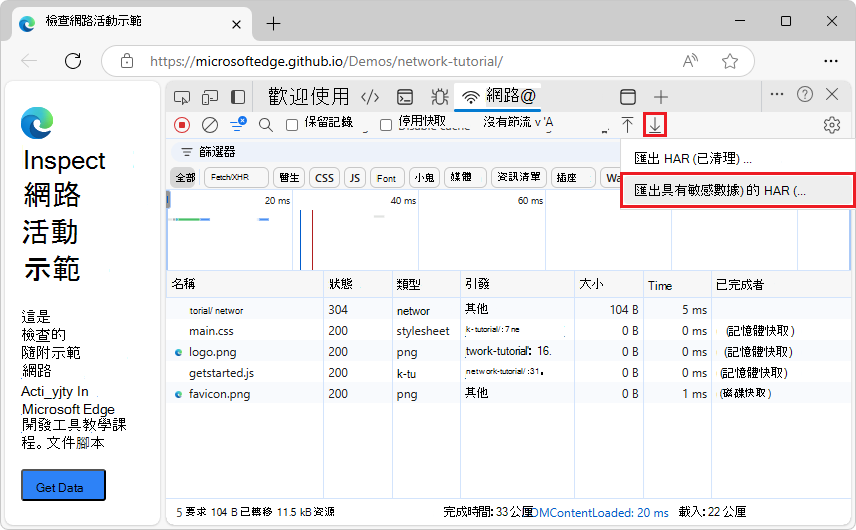Open the Sources bug icon

click(x=439, y=97)
